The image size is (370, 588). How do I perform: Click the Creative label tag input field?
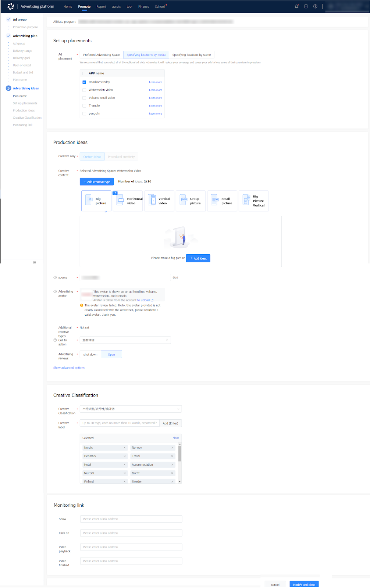coord(120,423)
